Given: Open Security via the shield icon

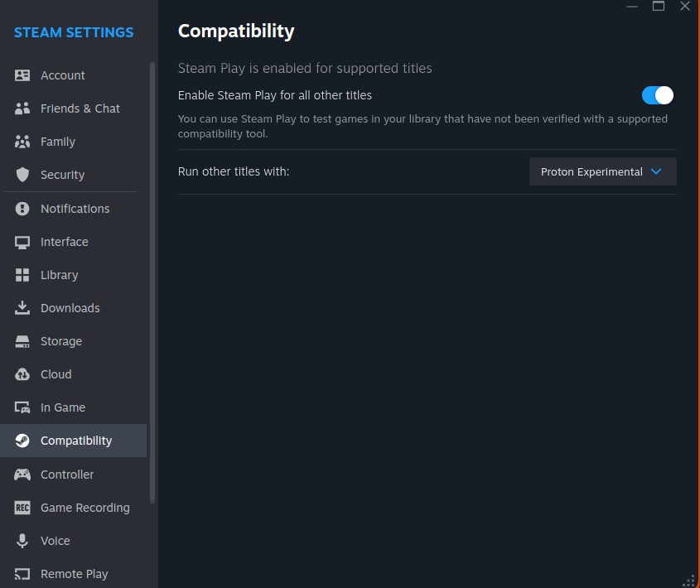Looking at the screenshot, I should [22, 175].
